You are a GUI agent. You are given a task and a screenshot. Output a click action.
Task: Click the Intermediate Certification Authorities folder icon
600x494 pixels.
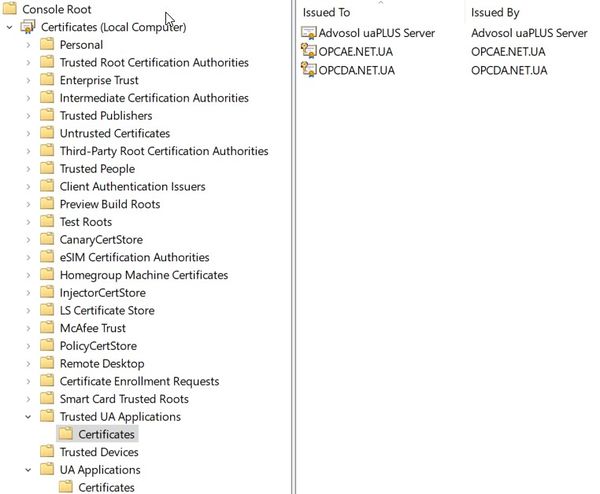[x=47, y=98]
